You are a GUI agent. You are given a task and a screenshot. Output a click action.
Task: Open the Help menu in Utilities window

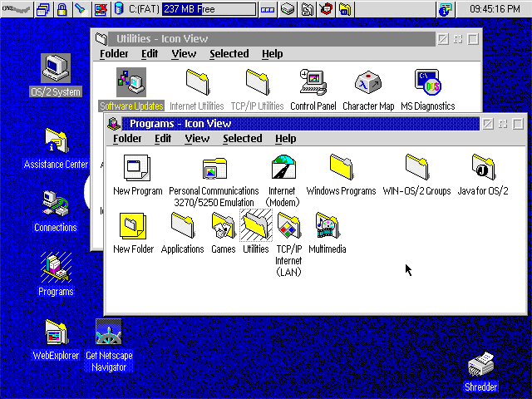pos(272,54)
